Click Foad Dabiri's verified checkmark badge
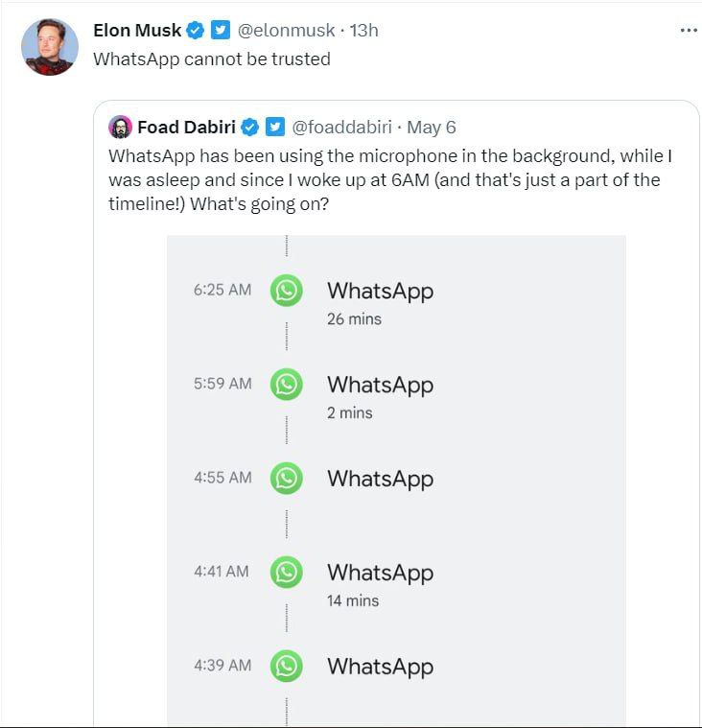 click(x=250, y=128)
